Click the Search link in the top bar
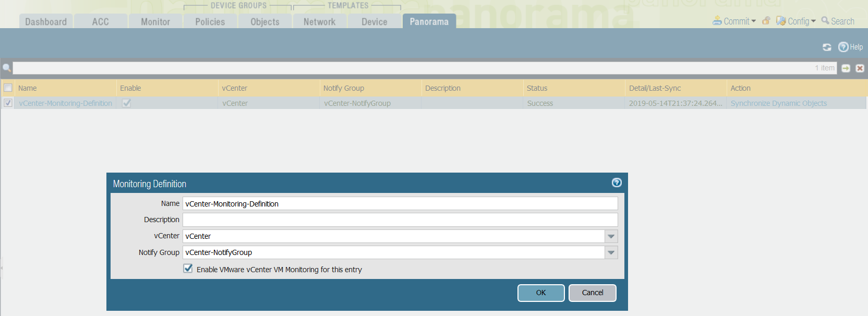Image resolution: width=868 pixels, height=316 pixels. (x=842, y=21)
